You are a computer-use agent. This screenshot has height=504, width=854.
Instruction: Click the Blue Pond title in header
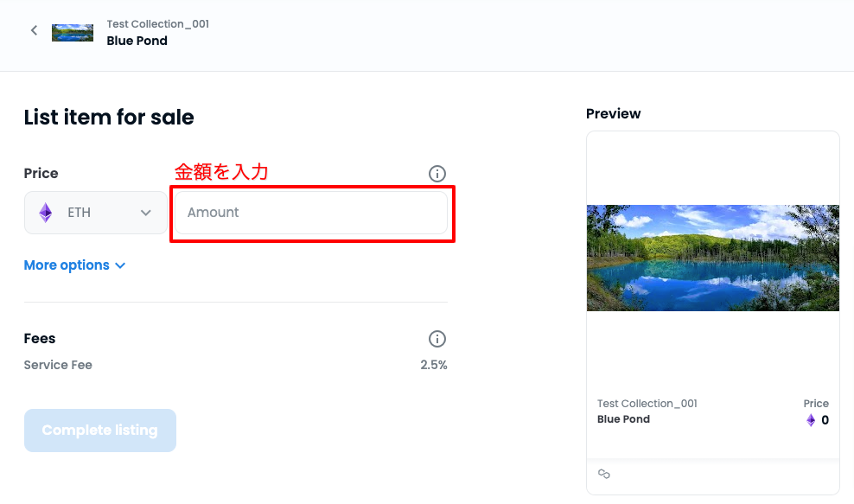pos(137,41)
